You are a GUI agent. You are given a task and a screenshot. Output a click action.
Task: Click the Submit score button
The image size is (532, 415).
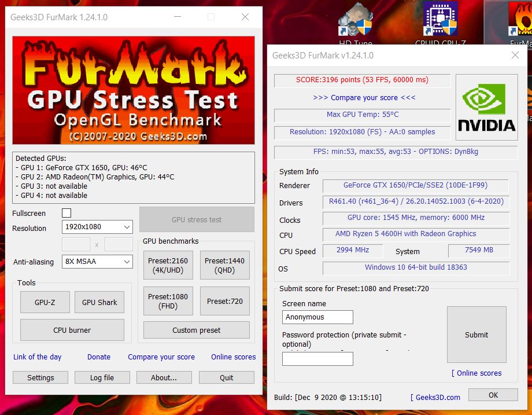[476, 335]
